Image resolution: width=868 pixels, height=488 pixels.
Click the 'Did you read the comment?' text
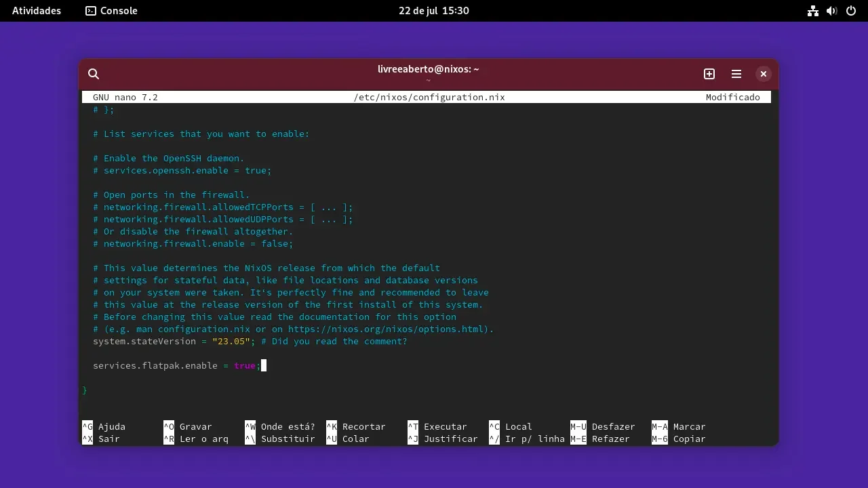[x=334, y=342]
